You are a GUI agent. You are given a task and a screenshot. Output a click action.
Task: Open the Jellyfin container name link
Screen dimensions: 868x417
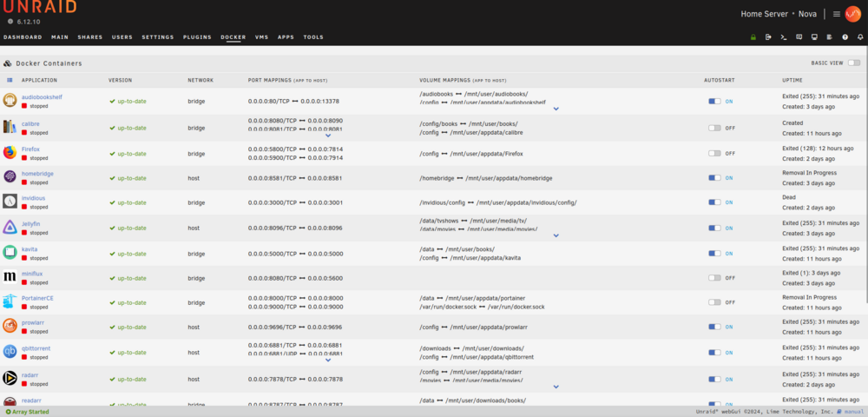[31, 224]
